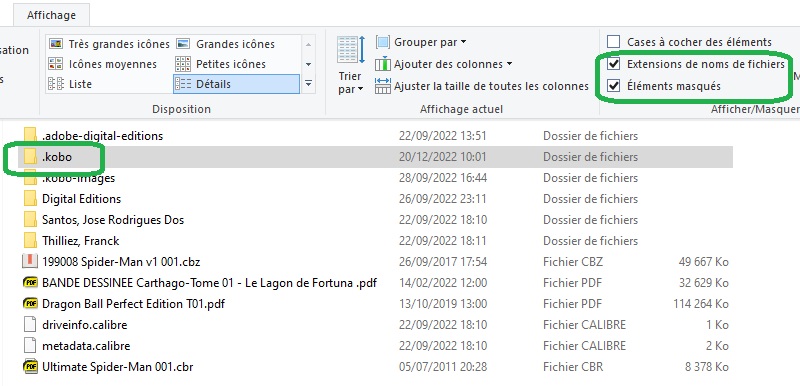Click the Thilliez, Franck folder icon
The width and height of the screenshot is (800, 386).
click(30, 241)
